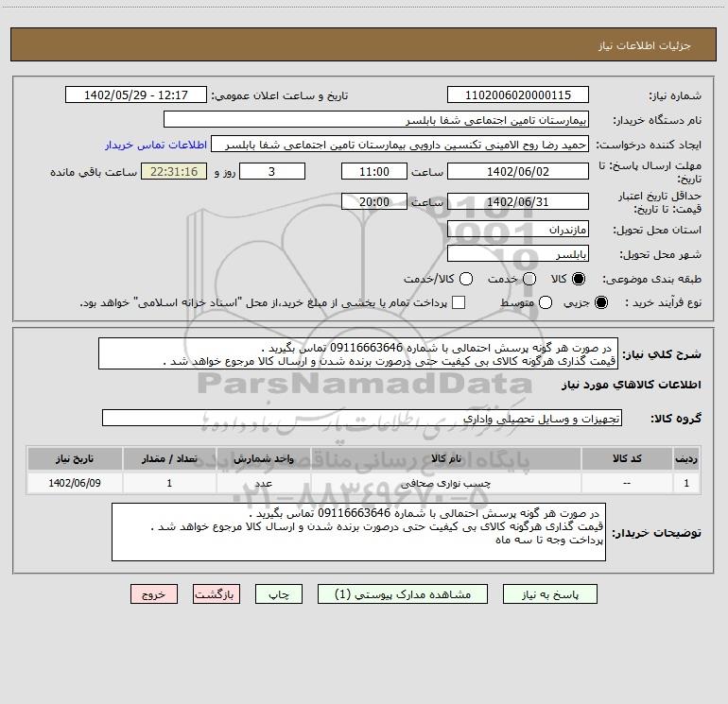Click the deadline time field 11:00
The width and height of the screenshot is (728, 704).
click(x=374, y=171)
